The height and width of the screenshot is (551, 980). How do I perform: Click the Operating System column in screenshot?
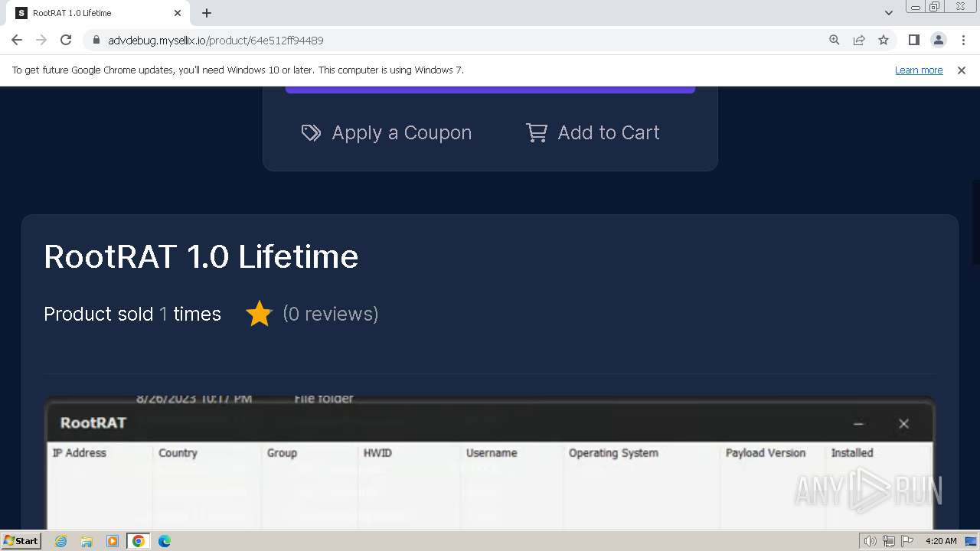click(x=613, y=453)
